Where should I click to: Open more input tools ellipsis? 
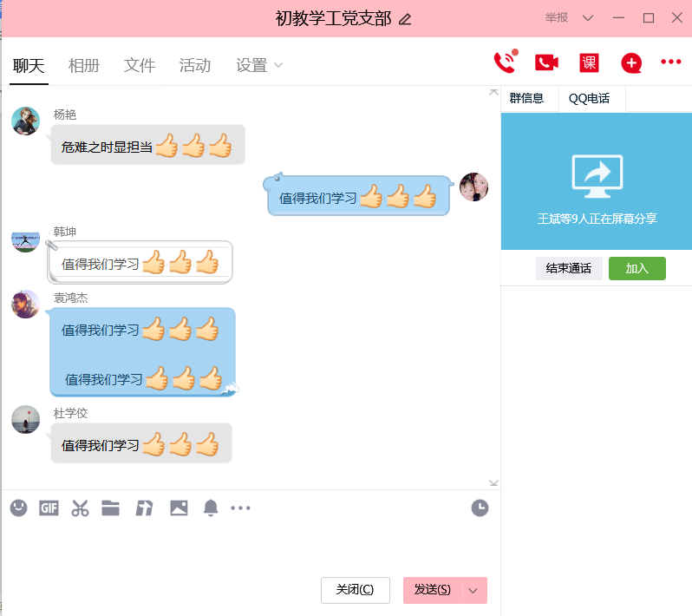[x=240, y=508]
